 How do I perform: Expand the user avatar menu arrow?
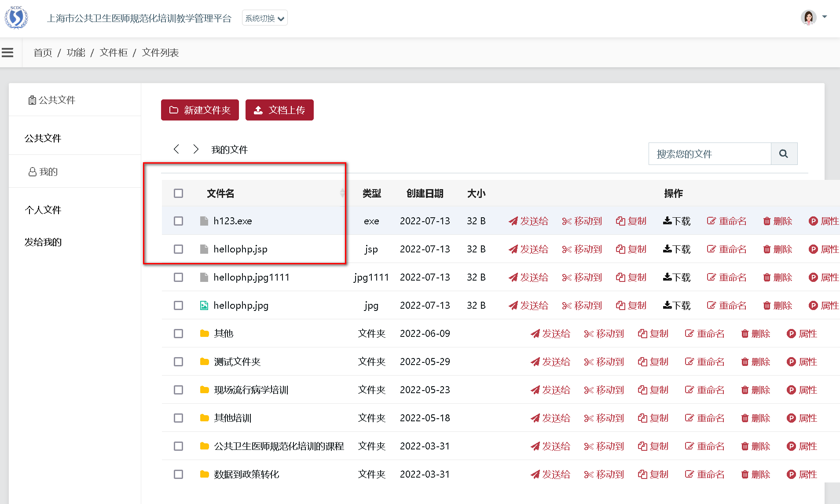coord(825,17)
